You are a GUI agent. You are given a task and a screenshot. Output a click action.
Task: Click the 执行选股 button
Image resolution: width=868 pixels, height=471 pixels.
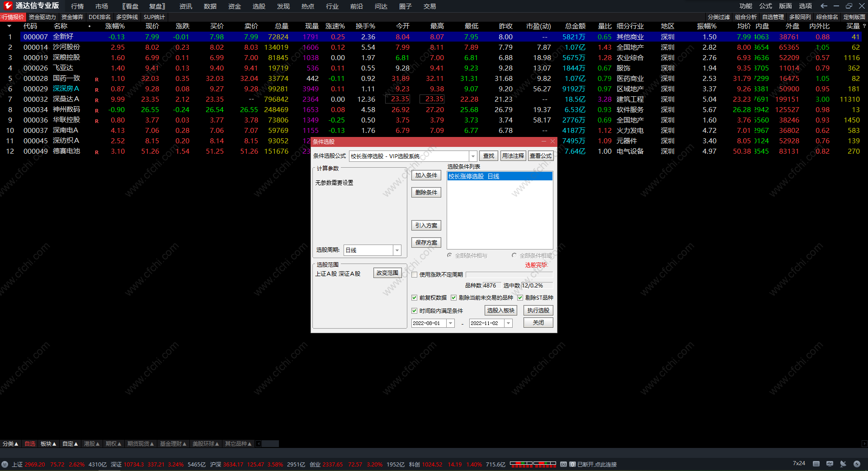[x=538, y=311]
